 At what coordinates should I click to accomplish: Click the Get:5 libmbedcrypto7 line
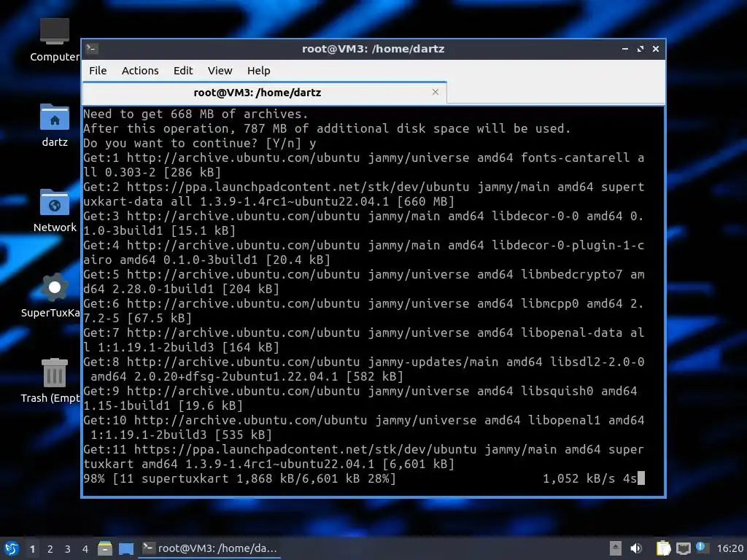[x=364, y=281]
